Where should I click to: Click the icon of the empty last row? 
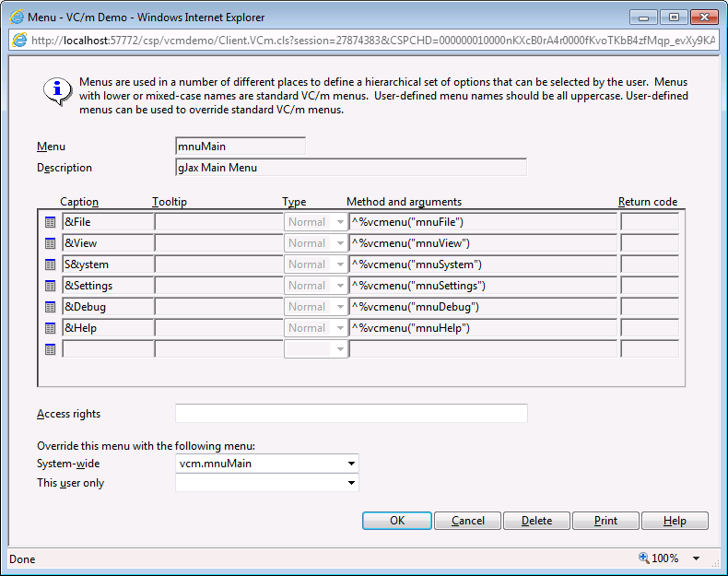pyautogui.click(x=50, y=349)
